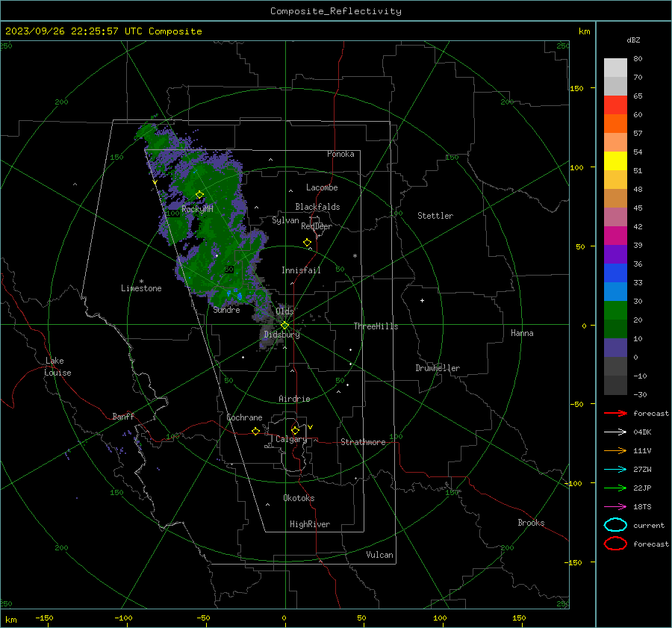672x628 pixels.
Task: Click the RedDeer city label
Action: [317, 226]
